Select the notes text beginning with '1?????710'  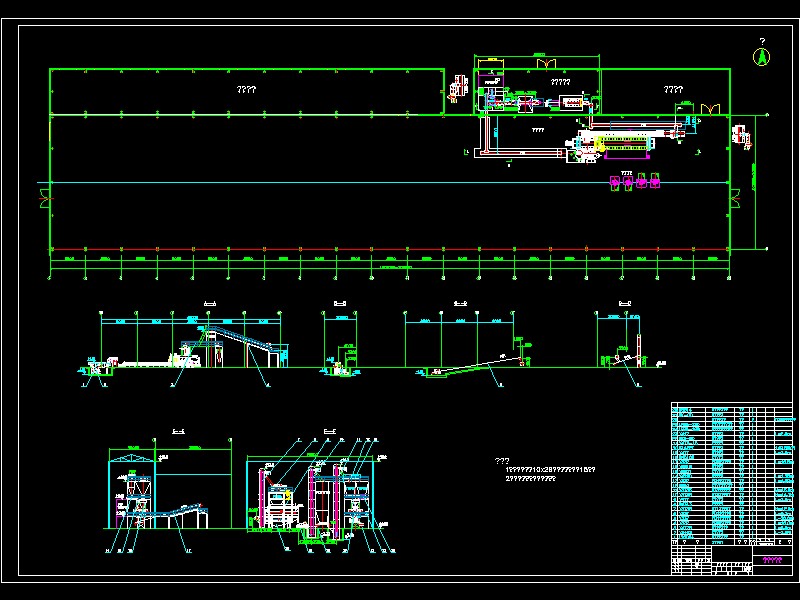click(x=550, y=470)
